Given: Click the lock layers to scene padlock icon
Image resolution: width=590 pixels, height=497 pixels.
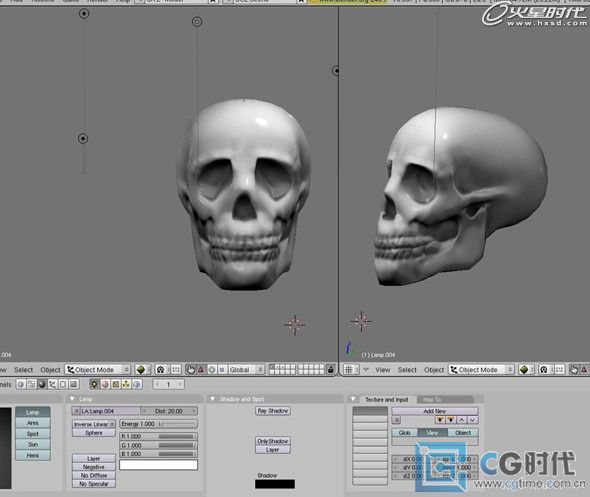Looking at the screenshot, I should pyautogui.click(x=331, y=370).
